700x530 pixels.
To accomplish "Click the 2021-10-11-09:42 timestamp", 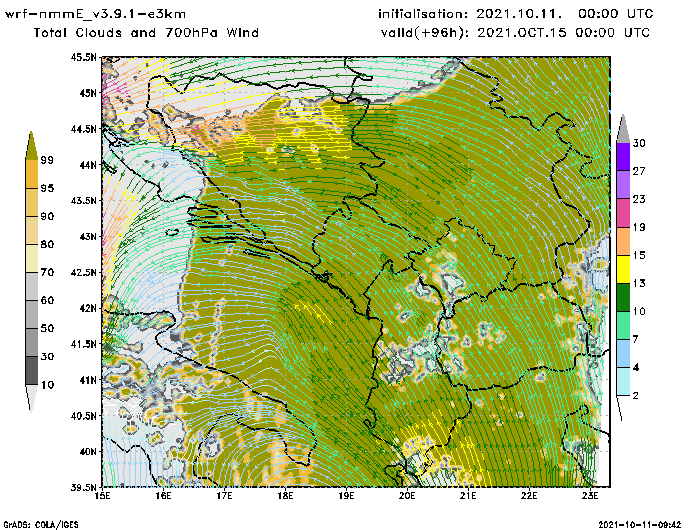I will pyautogui.click(x=640, y=524).
